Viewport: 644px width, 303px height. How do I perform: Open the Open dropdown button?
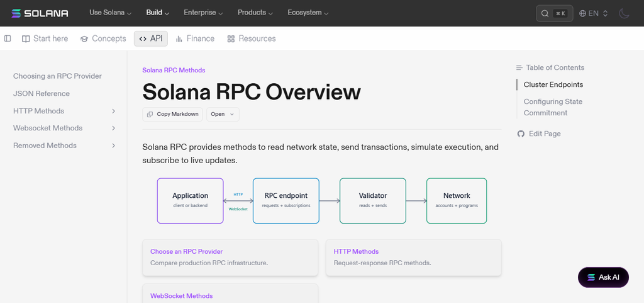[223, 114]
